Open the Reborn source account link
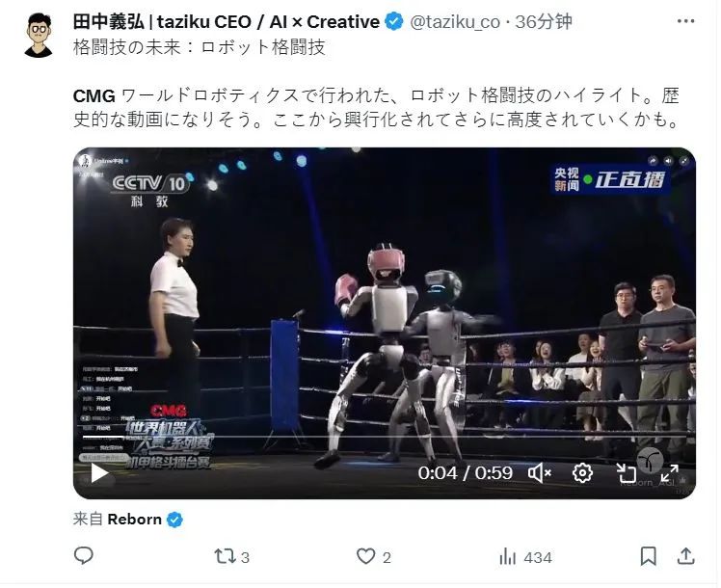Viewport: 721px width, 588px height. [x=134, y=520]
